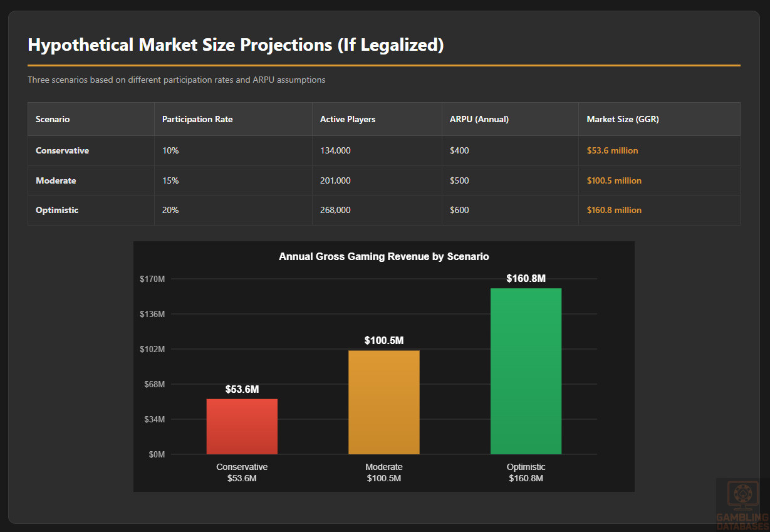
Task: Click the Market Size (GGR) header
Action: click(622, 119)
